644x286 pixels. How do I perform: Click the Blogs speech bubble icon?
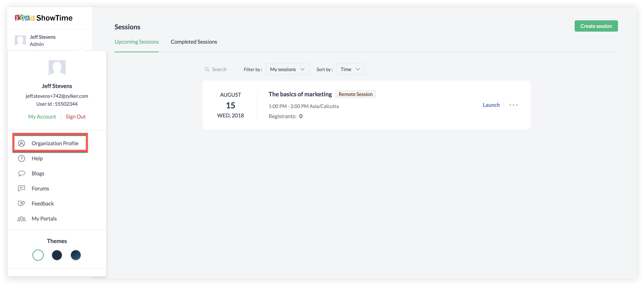tap(21, 173)
